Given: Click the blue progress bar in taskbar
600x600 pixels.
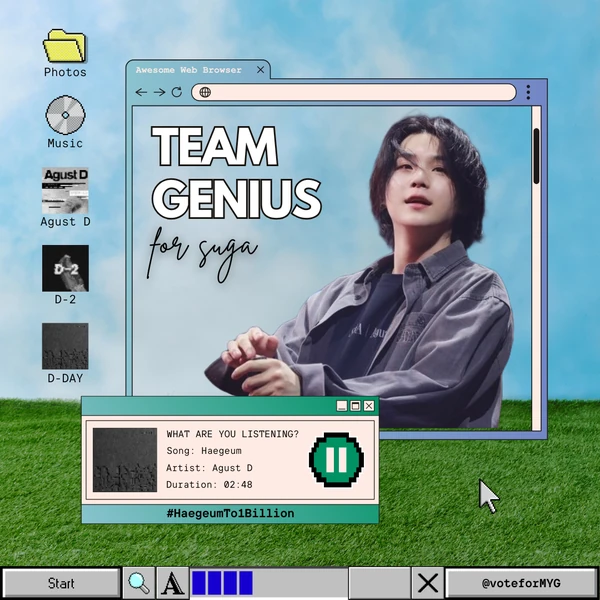Looking at the screenshot, I should point(222,583).
